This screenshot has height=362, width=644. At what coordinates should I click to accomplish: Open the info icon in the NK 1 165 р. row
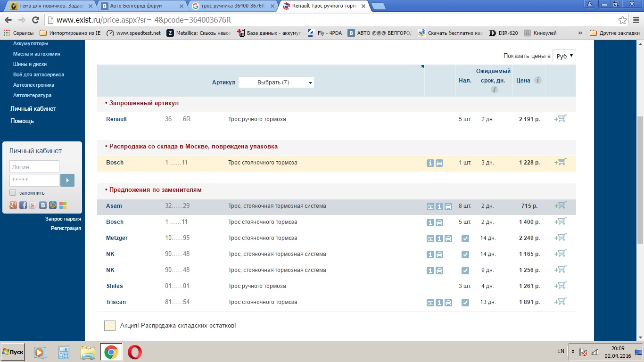click(x=430, y=255)
